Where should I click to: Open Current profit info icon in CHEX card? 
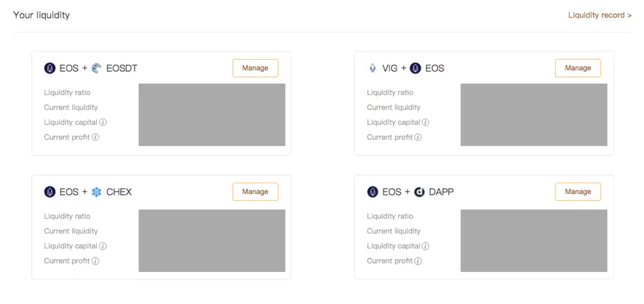pyautogui.click(x=96, y=261)
